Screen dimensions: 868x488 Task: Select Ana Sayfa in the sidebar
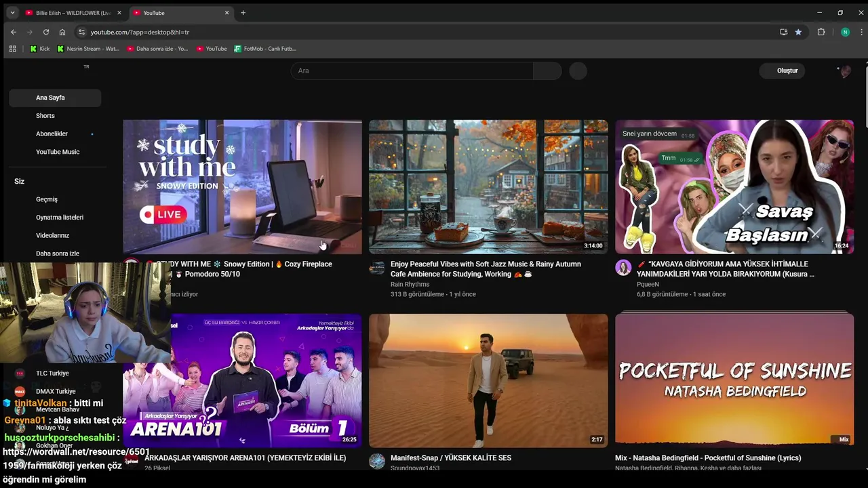(55, 98)
